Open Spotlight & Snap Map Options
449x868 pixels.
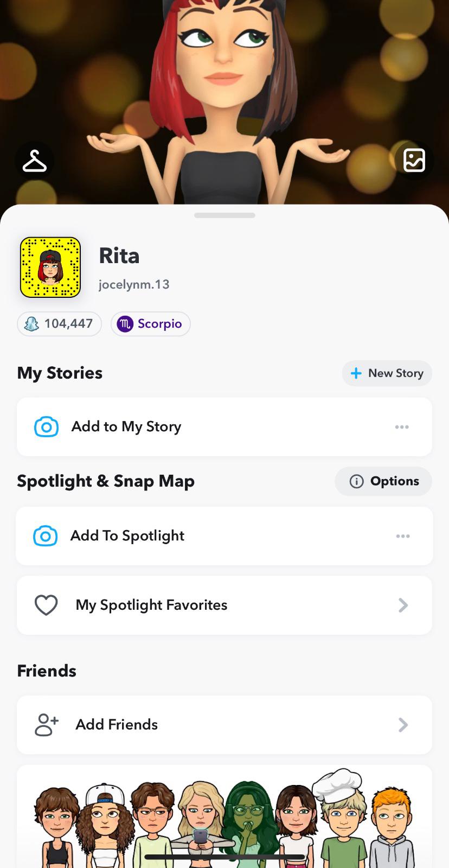click(383, 481)
